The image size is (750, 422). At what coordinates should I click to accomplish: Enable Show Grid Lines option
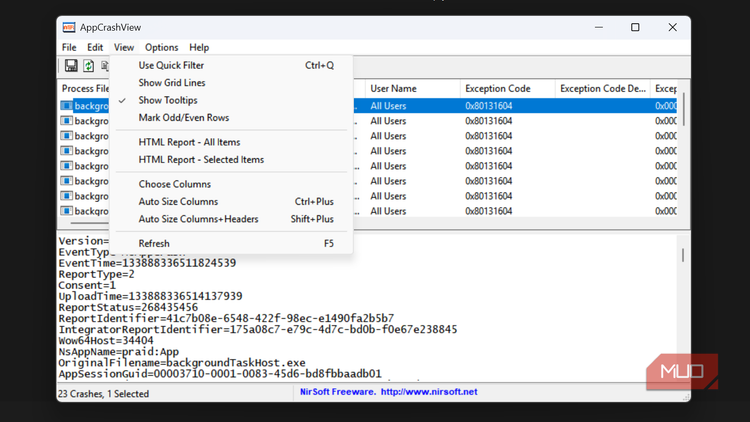(x=232, y=83)
